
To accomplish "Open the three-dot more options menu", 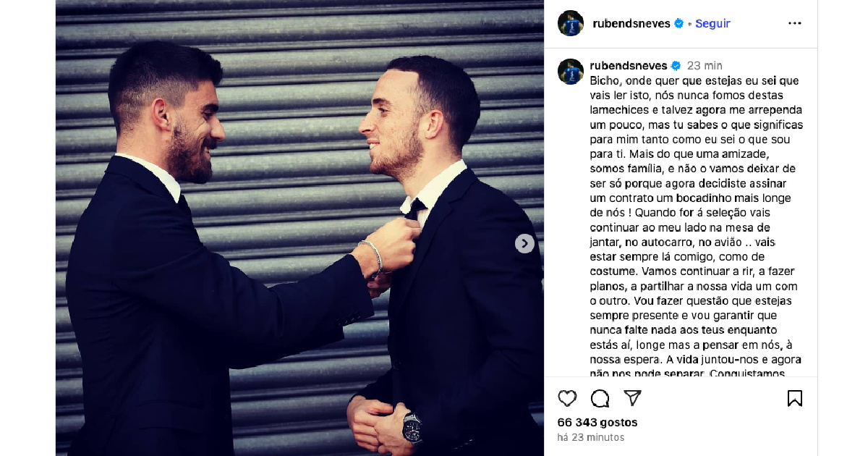I will click(794, 23).
